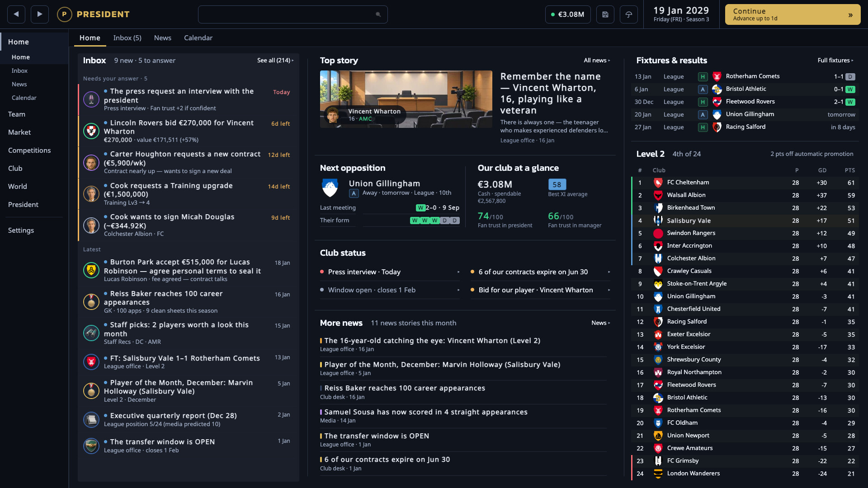Image resolution: width=868 pixels, height=488 pixels.
Task: Click See all (214) inbox link
Action: coord(275,61)
